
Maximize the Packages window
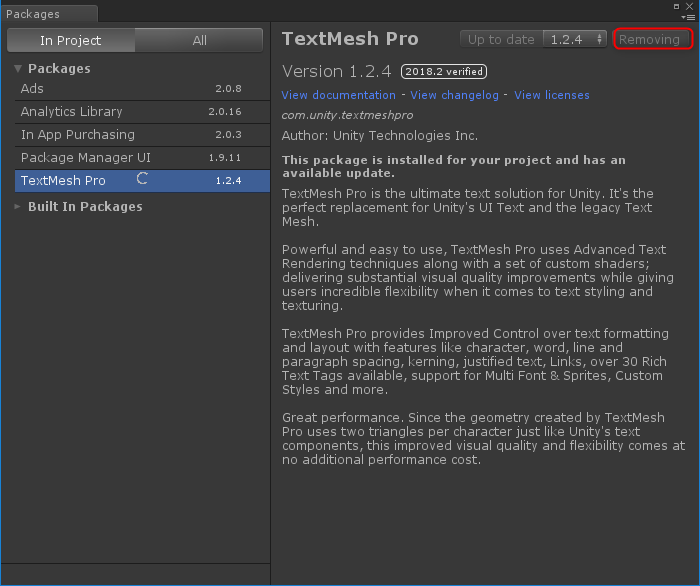[x=677, y=5]
